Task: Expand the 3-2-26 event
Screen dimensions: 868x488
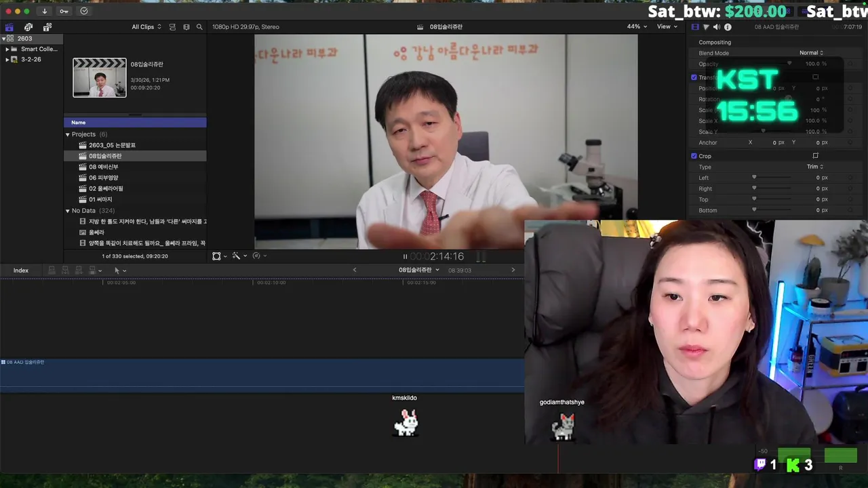Action: tap(7, 60)
